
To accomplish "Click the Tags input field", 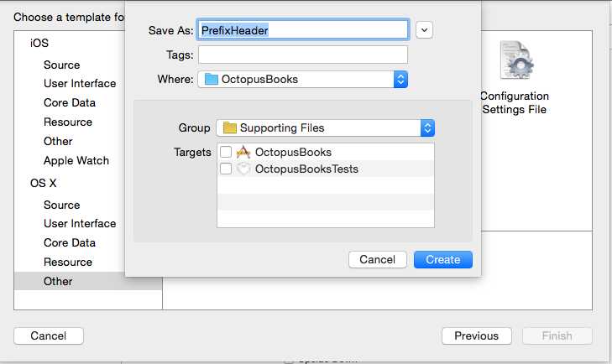I will [303, 55].
